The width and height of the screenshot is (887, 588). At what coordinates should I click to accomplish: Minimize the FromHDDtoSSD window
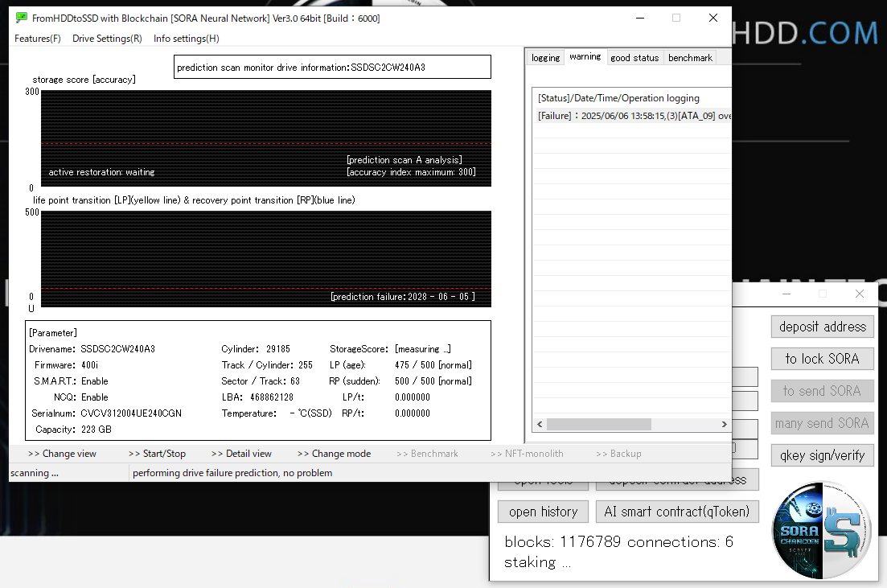(640, 19)
